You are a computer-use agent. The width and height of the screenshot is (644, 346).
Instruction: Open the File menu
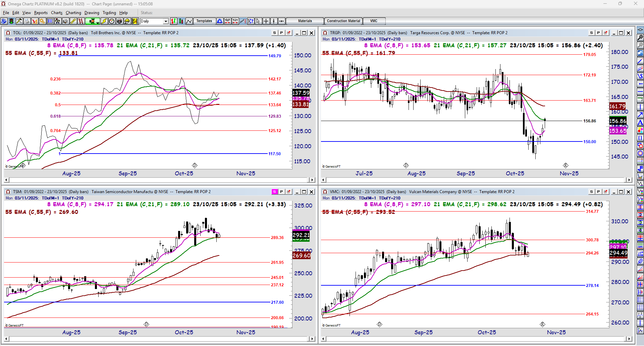click(6, 13)
